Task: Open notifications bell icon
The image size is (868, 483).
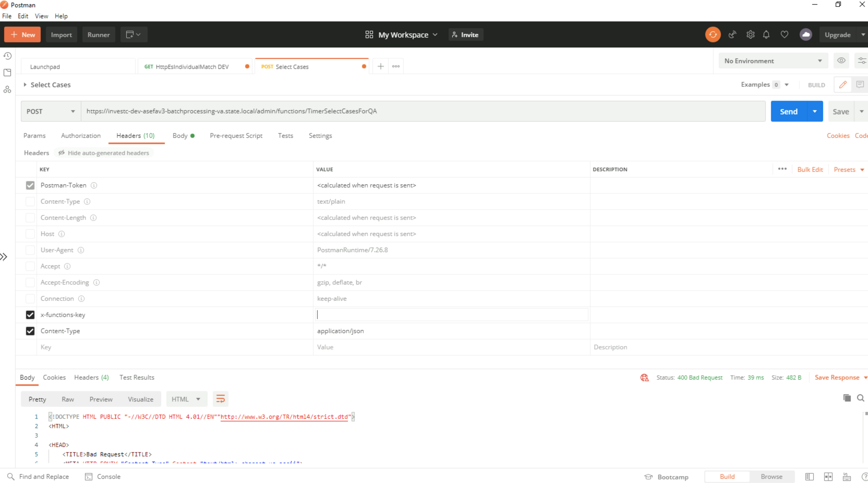Action: pos(766,34)
